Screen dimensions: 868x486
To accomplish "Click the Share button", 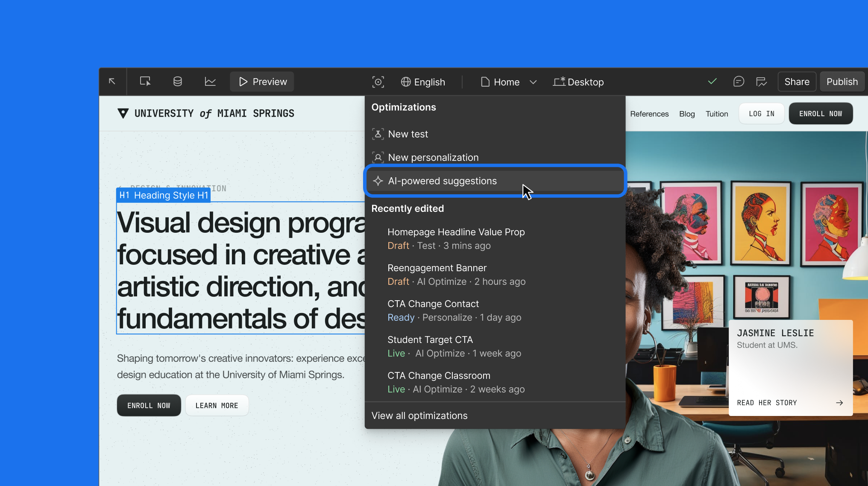I will [797, 82].
